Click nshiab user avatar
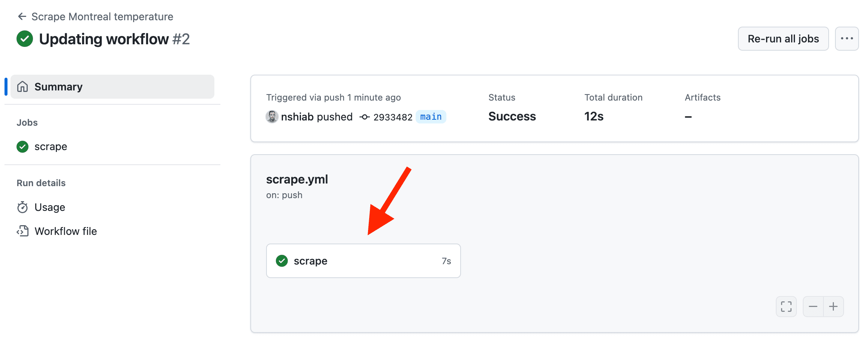868x364 pixels. (272, 117)
